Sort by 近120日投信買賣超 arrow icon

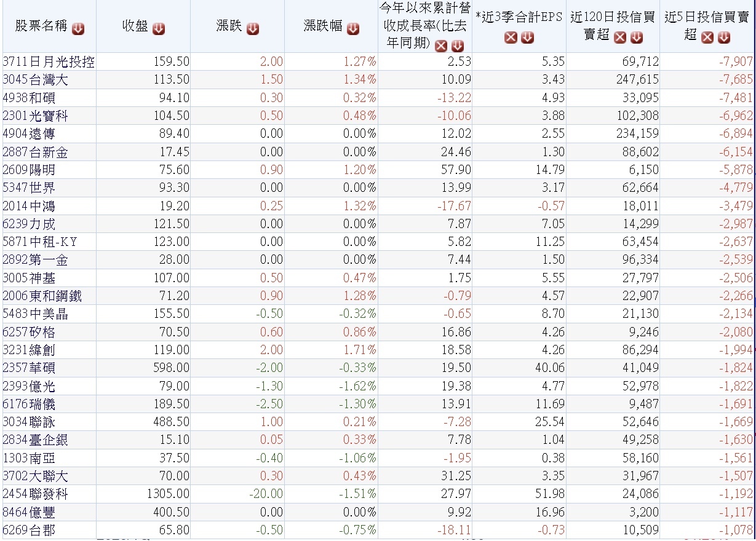636,38
